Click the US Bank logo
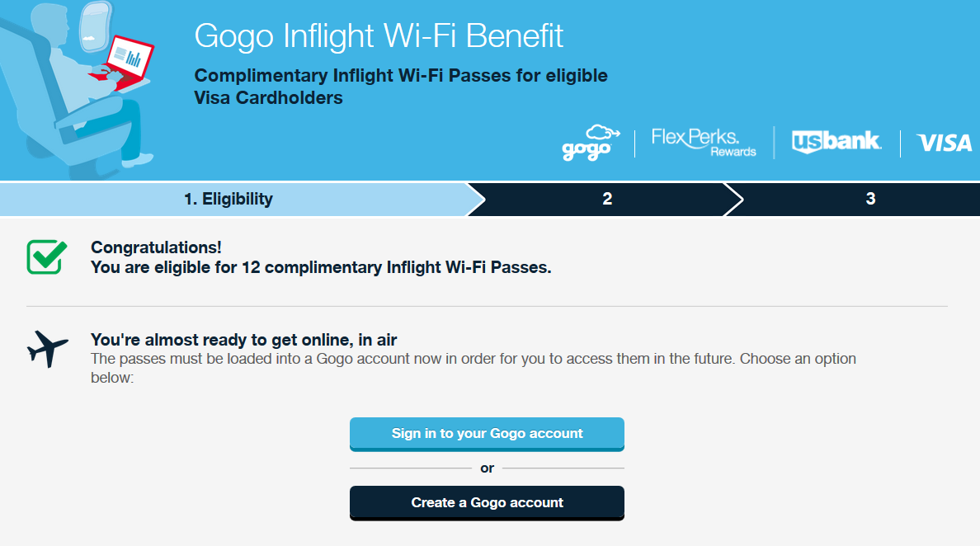 click(x=836, y=142)
